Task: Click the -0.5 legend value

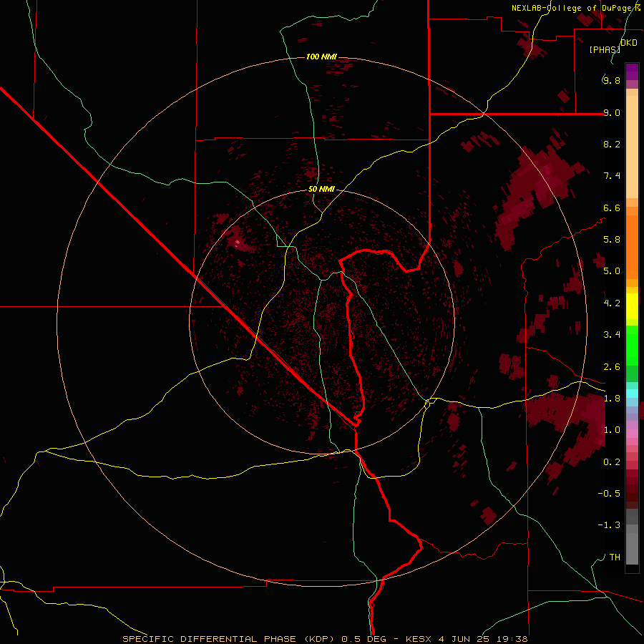Action: point(609,494)
